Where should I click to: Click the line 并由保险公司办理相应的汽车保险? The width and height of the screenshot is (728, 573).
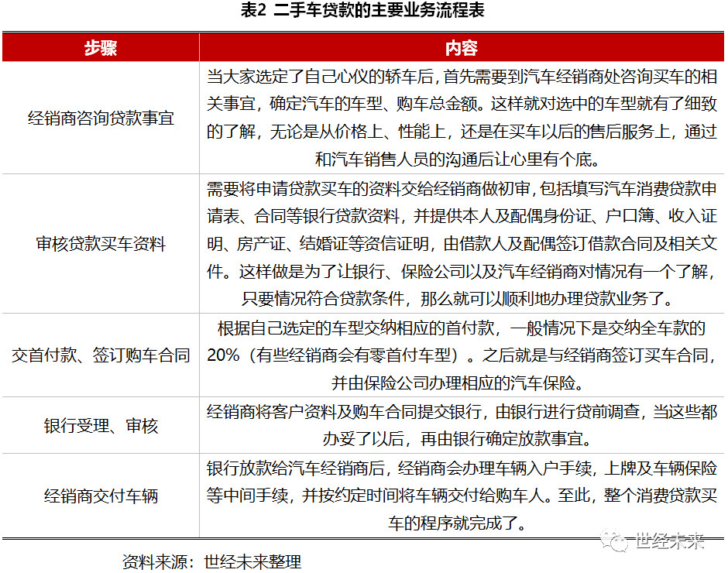458,383
